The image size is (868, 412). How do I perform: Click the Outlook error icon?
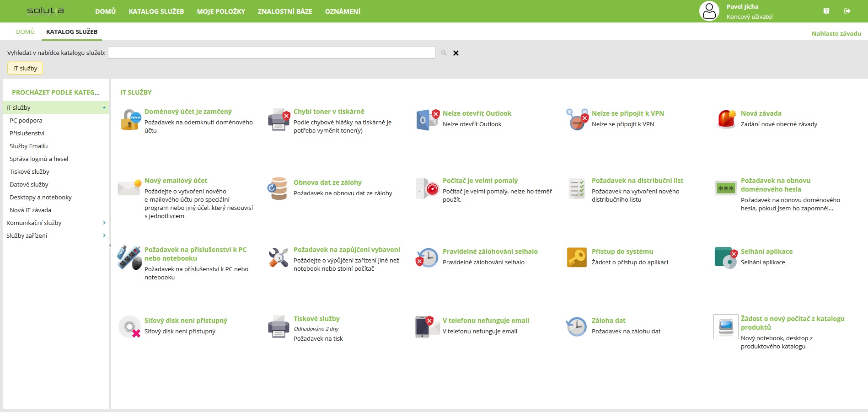(x=428, y=120)
